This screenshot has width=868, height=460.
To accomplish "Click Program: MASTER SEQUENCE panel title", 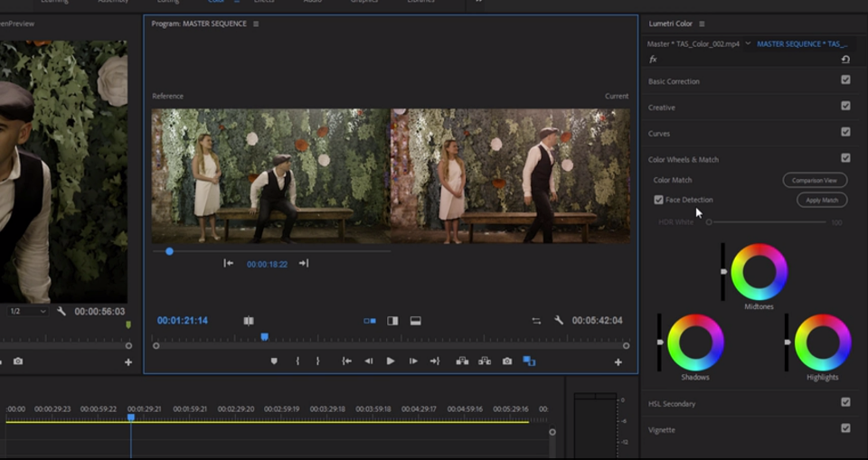I will (x=199, y=23).
